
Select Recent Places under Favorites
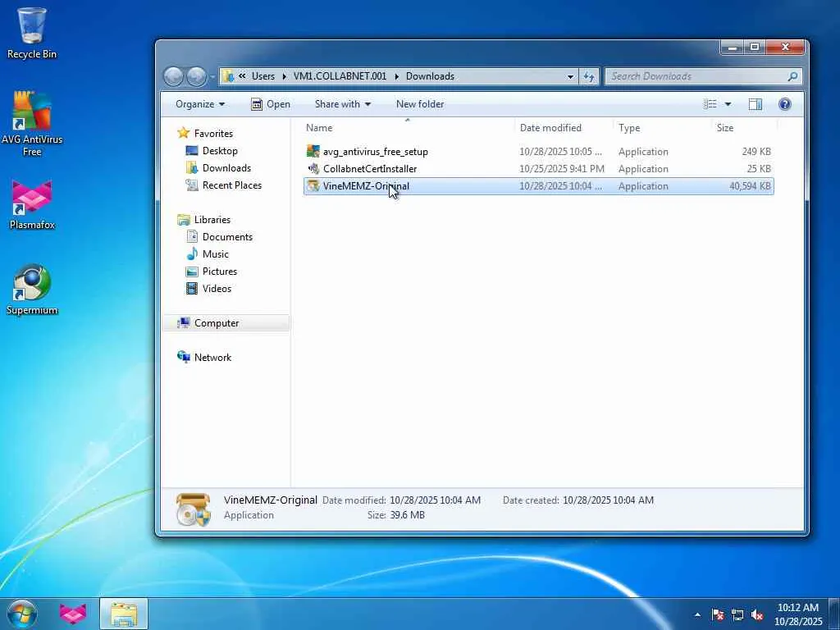(x=231, y=185)
